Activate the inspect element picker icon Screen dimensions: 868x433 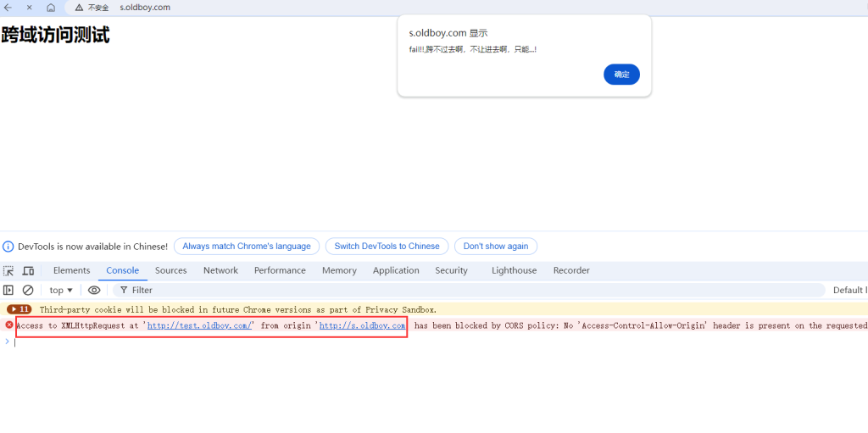click(x=8, y=271)
